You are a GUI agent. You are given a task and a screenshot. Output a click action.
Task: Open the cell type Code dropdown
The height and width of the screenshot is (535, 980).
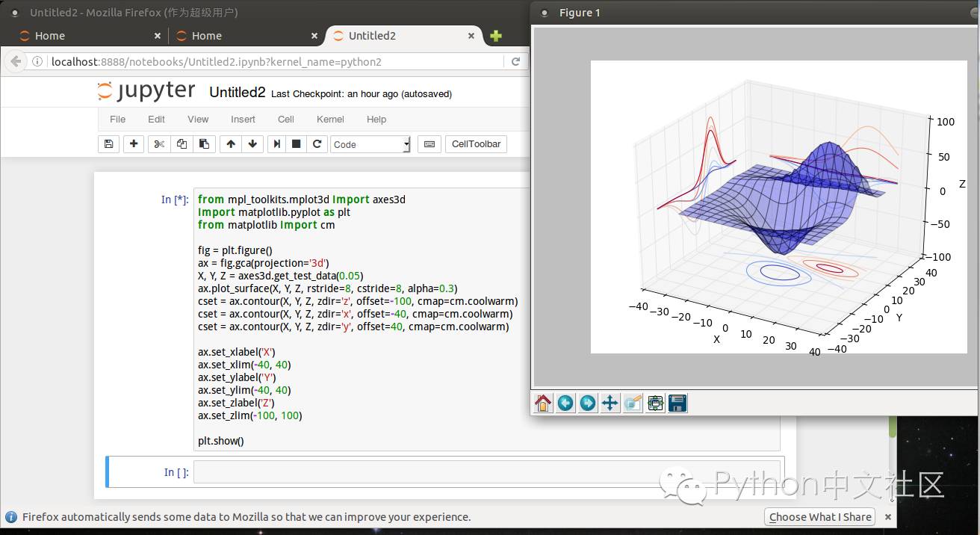[370, 144]
